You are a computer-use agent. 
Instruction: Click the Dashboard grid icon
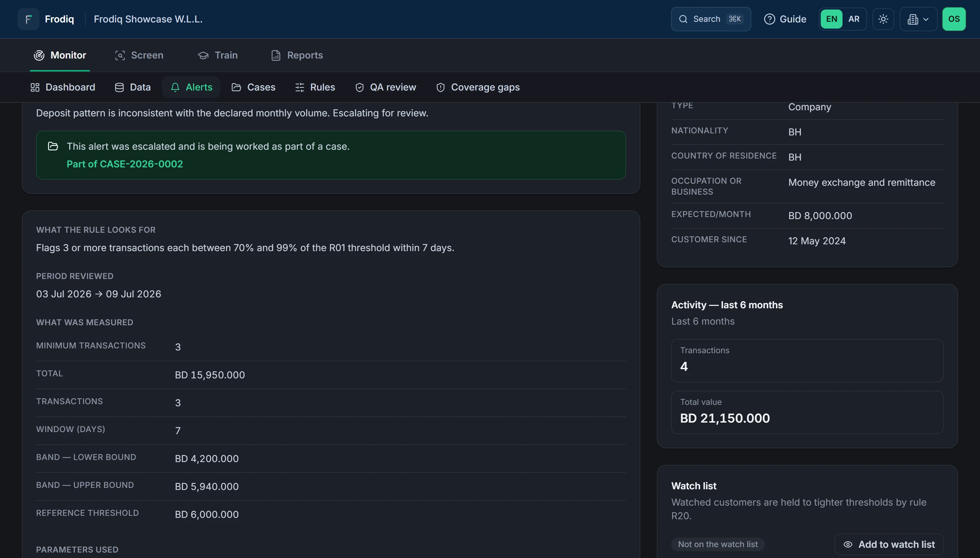pos(35,88)
